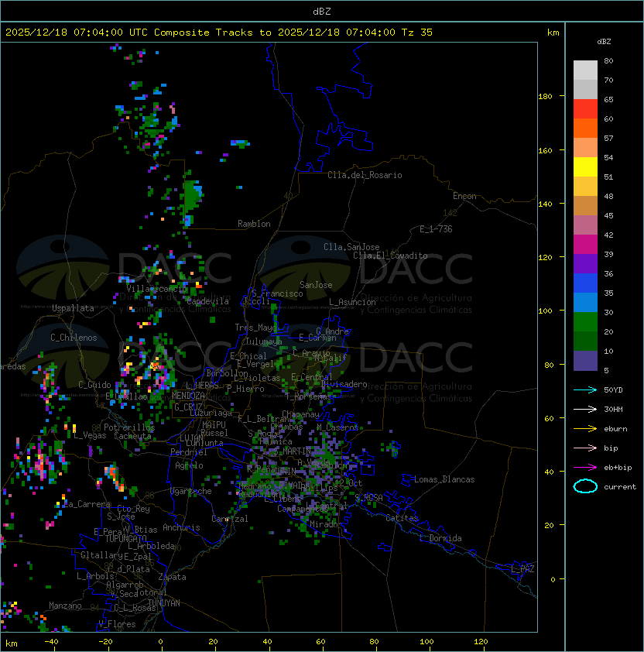644x652 pixels.
Task: Click the 'Anchoris' label on the map
Action: 181,527
